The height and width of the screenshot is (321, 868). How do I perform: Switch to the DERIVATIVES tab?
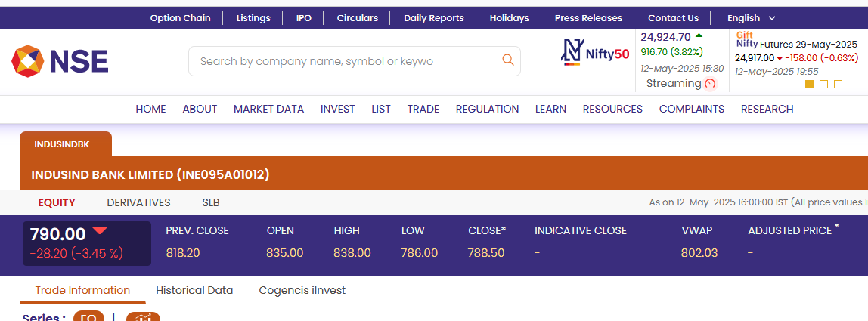tap(139, 202)
